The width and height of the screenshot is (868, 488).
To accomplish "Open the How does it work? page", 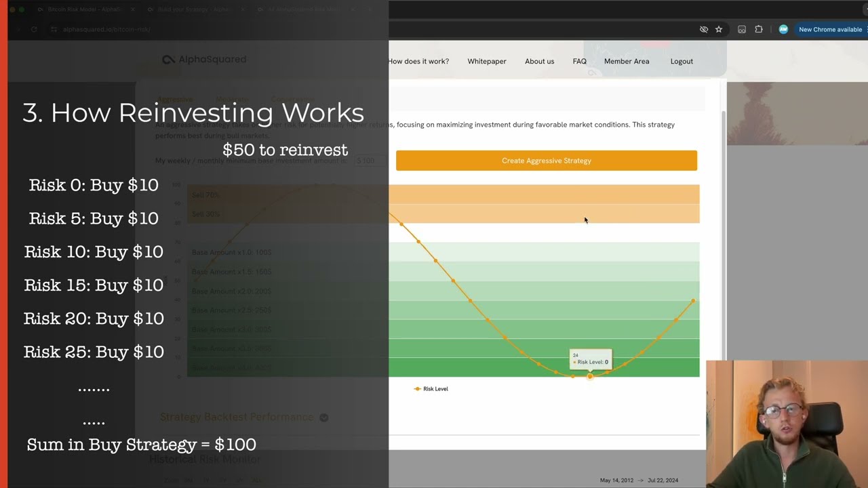I will click(418, 61).
